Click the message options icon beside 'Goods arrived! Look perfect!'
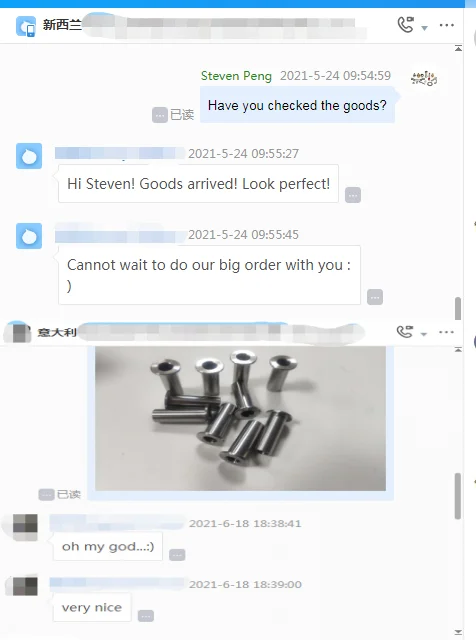This screenshot has height=640, width=476. [353, 195]
